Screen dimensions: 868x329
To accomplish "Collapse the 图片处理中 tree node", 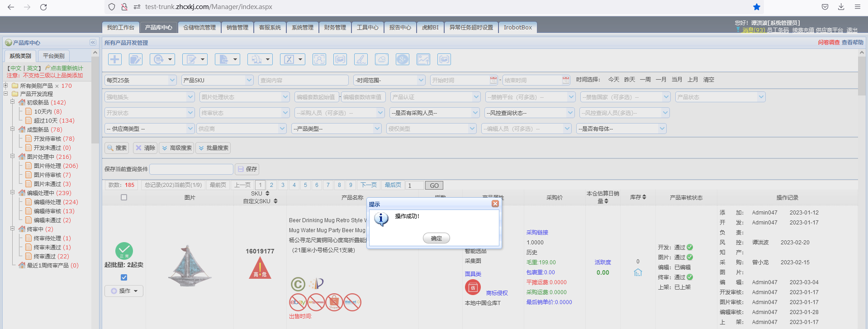I will click(x=13, y=157).
